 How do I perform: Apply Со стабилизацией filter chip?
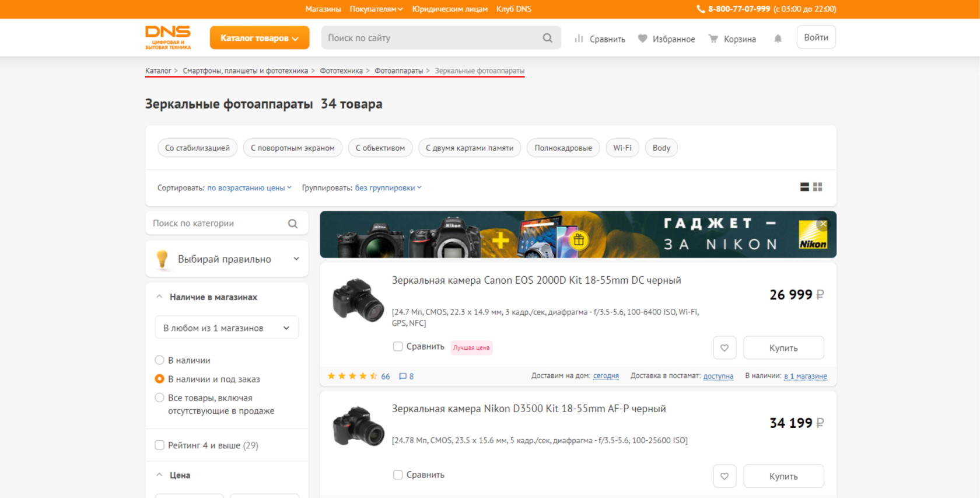197,148
